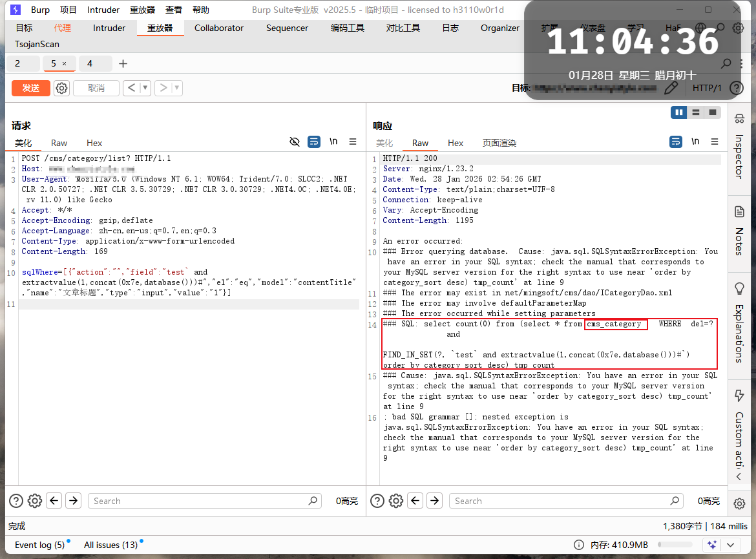756x559 pixels.
Task: Open the 目标 Target tab
Action: [x=24, y=28]
